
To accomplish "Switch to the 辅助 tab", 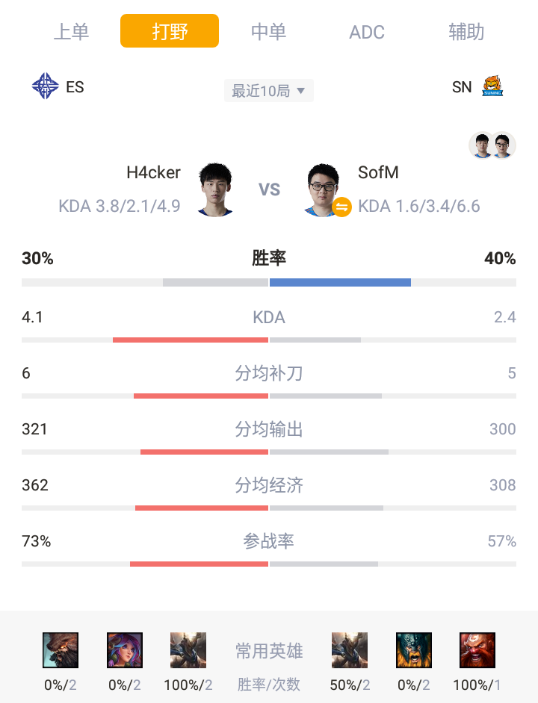I will tap(466, 31).
